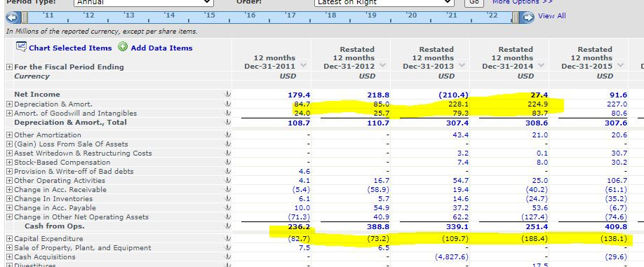Screen dimensions: 644x267
Task: Click the Go button
Action: click(x=474, y=2)
